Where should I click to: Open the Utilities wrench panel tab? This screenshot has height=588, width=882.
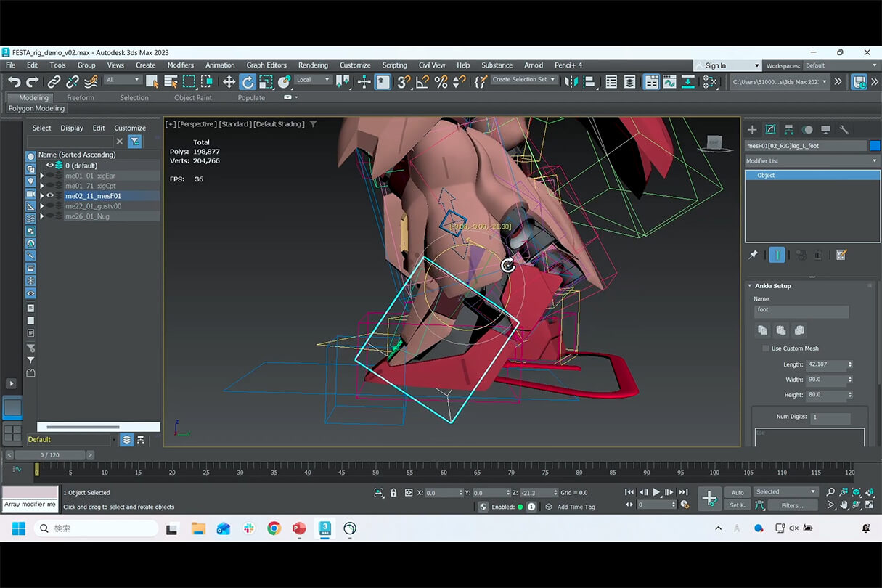pos(844,130)
